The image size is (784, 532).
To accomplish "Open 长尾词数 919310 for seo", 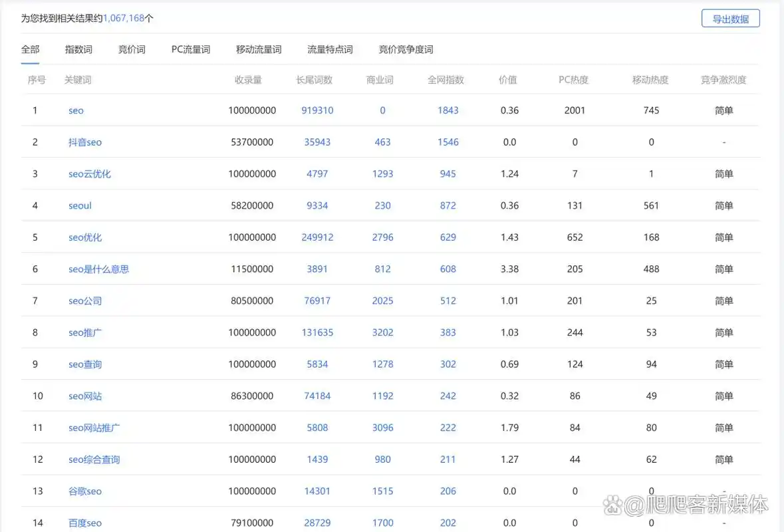I will 317,110.
